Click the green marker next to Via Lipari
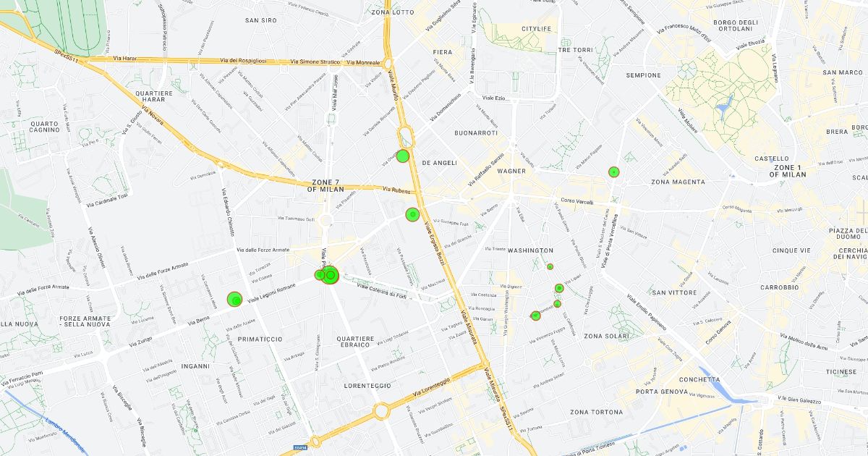Screen dimensions: 868x456 [x=559, y=288]
